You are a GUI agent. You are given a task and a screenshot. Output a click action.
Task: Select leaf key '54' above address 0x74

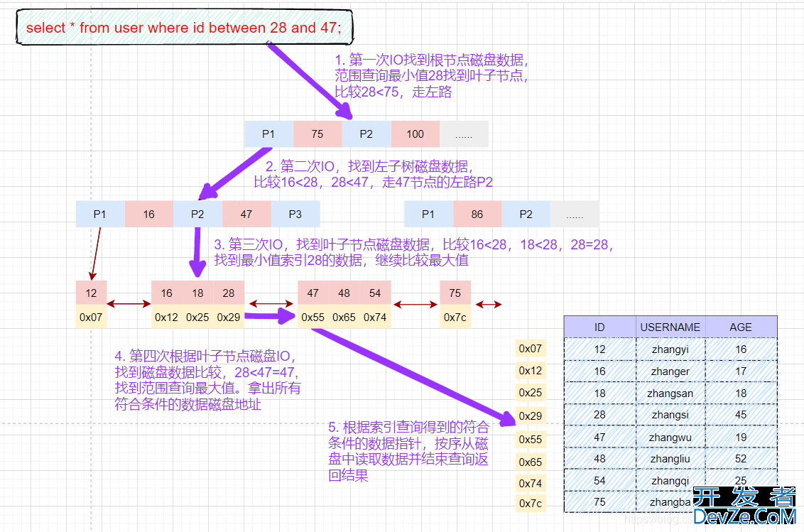click(375, 293)
